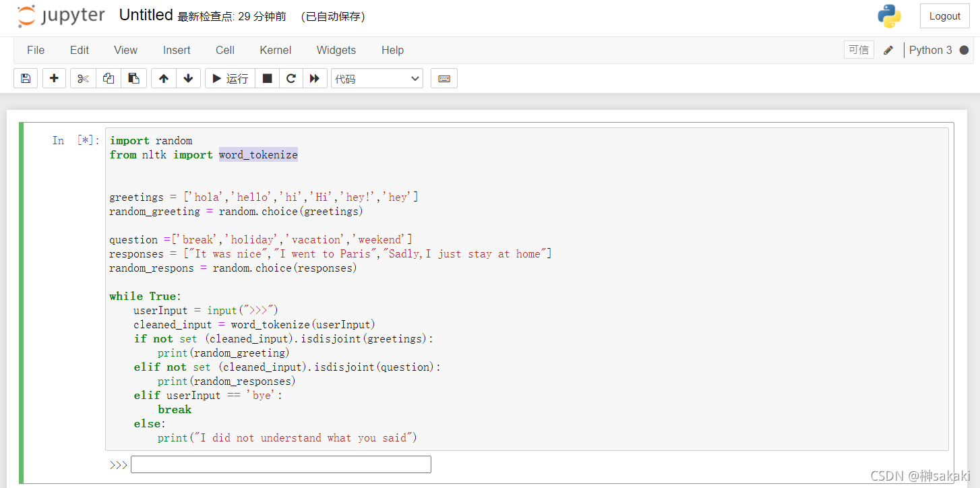Screen dimensions: 980x488
Task: Click the print(random_greeting) line
Action: click(224, 353)
